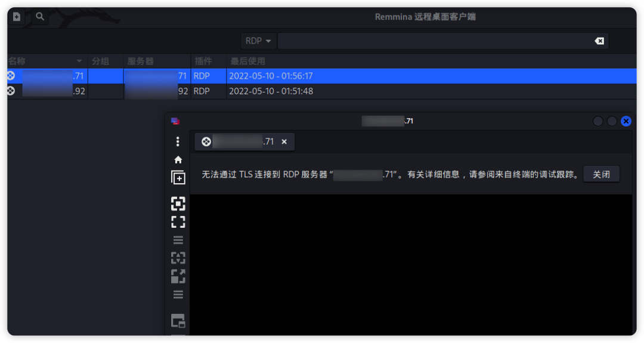Click the date 2022-05-10 - 01:56:17
Screen dimensions: 644x343
pyautogui.click(x=271, y=76)
